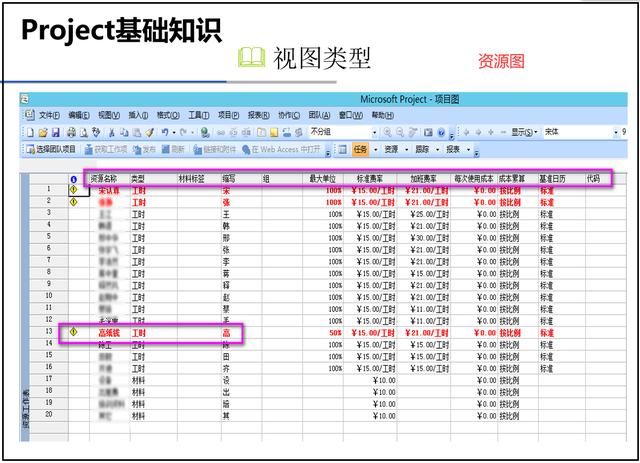640x463 pixels.
Task: Click the Copy icon
Action: click(124, 133)
